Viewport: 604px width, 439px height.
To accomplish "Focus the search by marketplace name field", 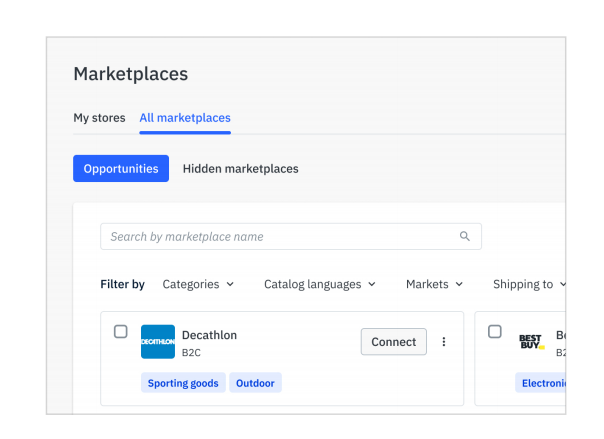I will tap(280, 237).
